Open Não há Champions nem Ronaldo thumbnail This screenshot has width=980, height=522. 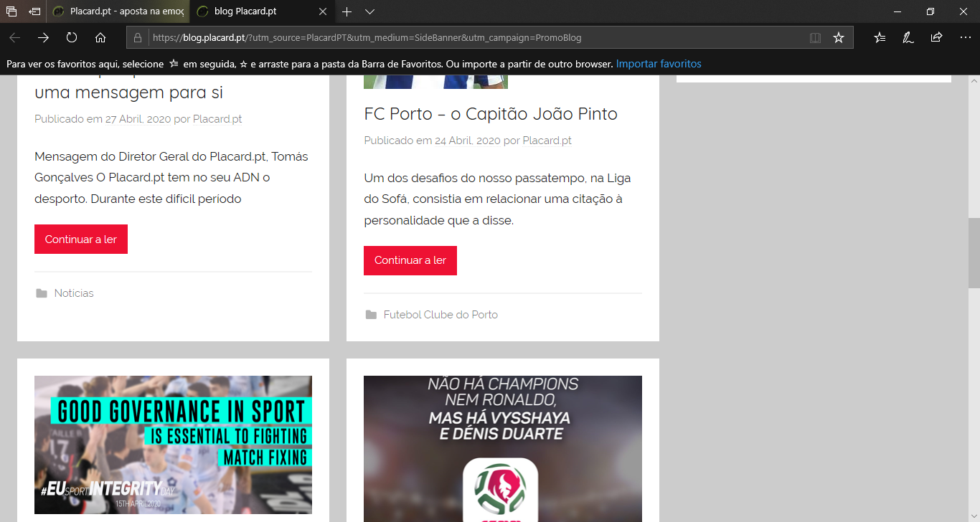tap(503, 449)
